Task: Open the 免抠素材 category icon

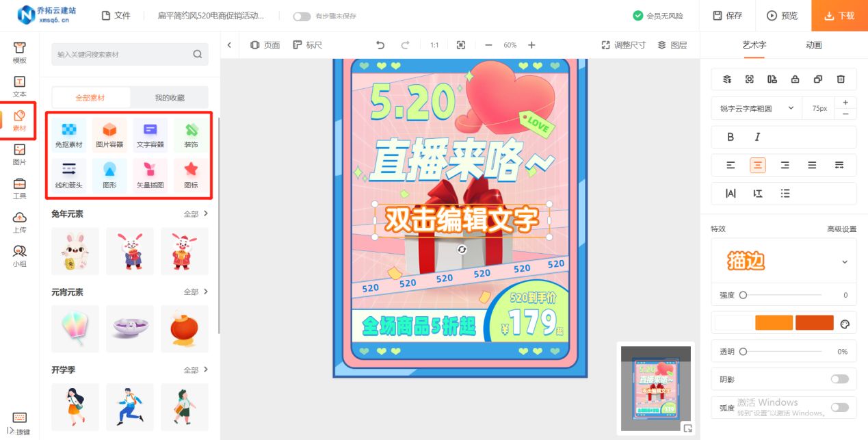Action: [x=68, y=133]
